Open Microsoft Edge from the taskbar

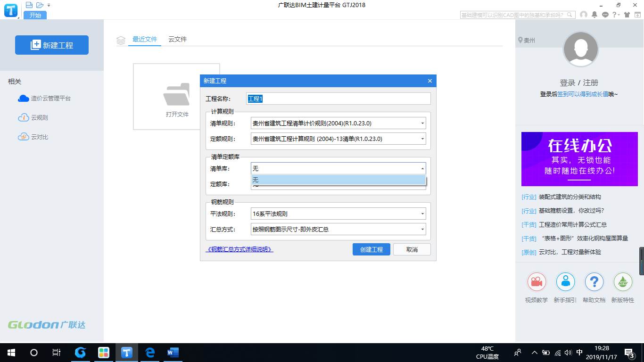tap(150, 353)
